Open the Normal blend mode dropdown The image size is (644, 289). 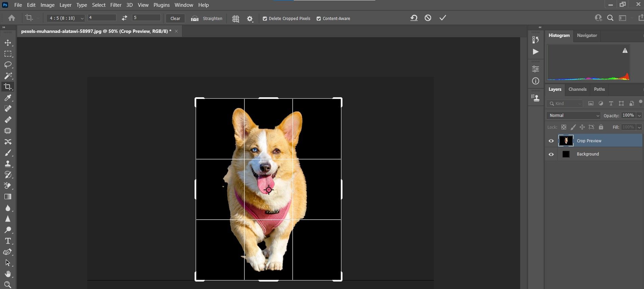pos(573,116)
